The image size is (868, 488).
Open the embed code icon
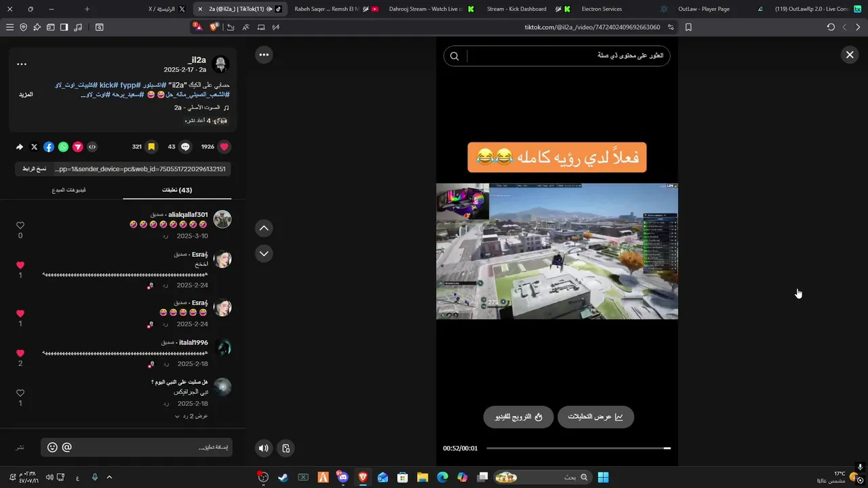point(92,146)
